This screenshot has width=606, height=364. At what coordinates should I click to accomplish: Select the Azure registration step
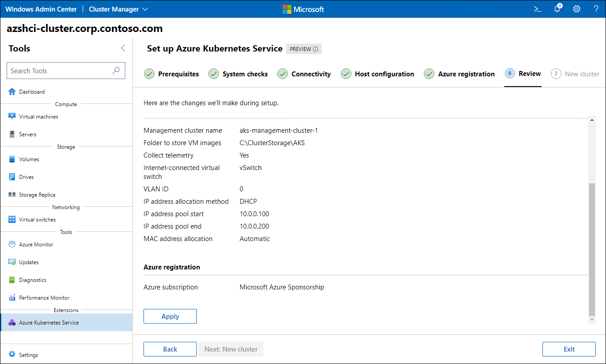[459, 74]
